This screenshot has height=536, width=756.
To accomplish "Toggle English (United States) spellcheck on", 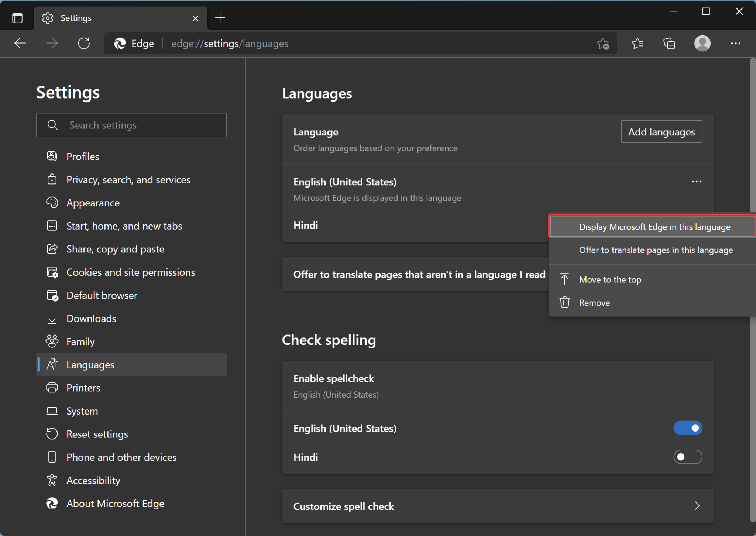I will [688, 428].
